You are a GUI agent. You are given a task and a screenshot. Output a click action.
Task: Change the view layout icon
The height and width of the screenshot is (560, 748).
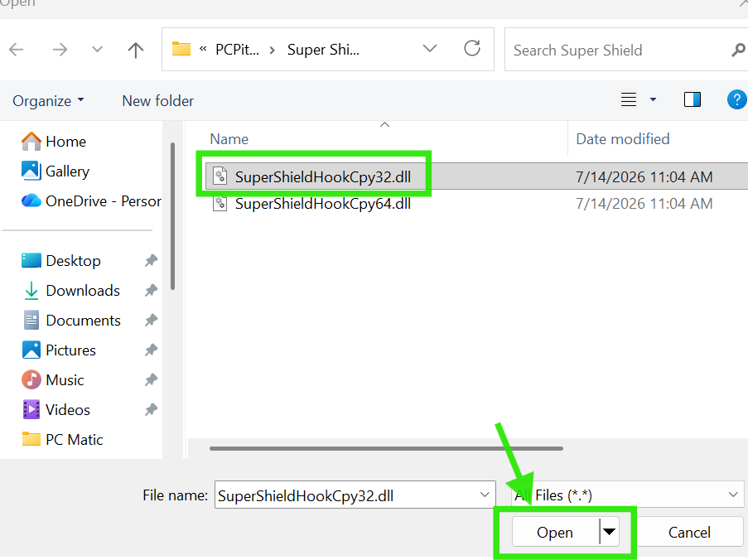[x=628, y=99]
